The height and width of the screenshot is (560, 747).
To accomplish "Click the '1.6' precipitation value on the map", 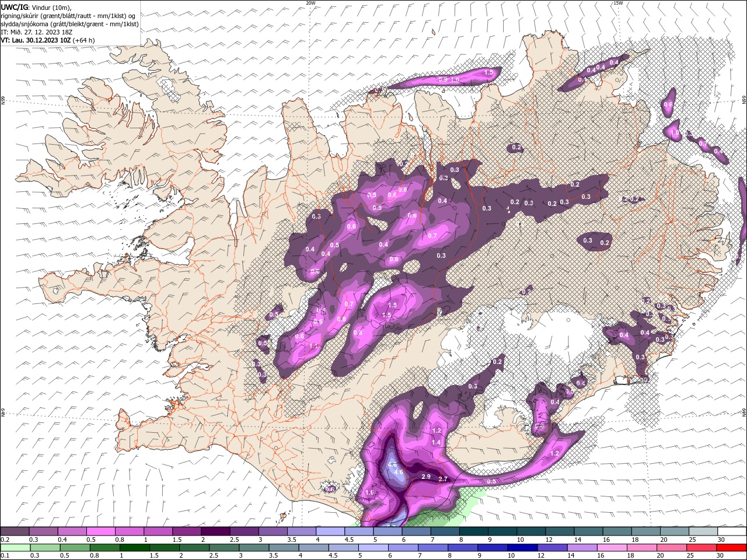I will click(369, 493).
